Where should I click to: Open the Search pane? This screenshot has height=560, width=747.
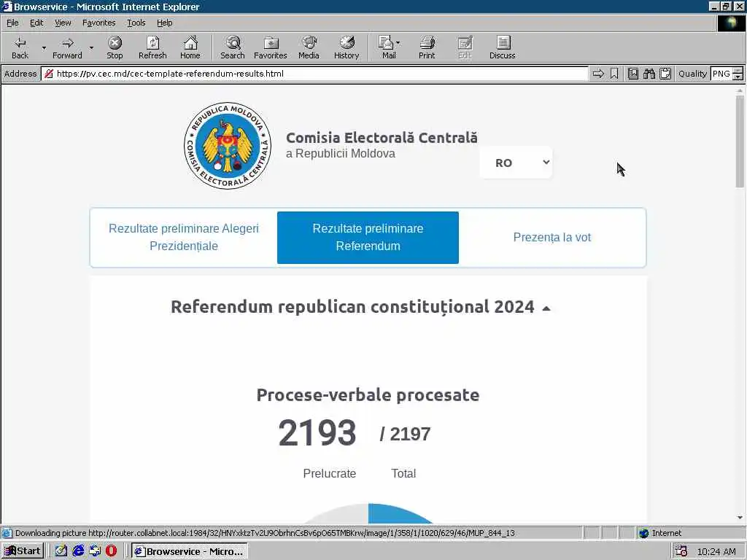click(x=233, y=47)
